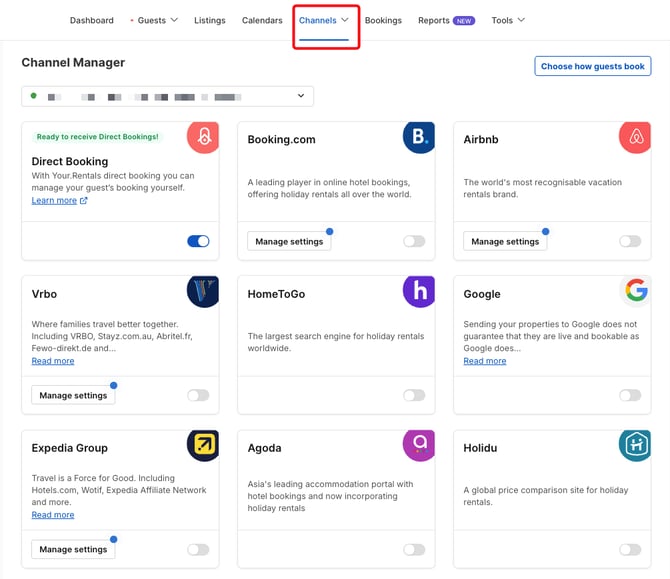Click the blurred property name in selector
This screenshot has width=670, height=579.
(x=144, y=97)
